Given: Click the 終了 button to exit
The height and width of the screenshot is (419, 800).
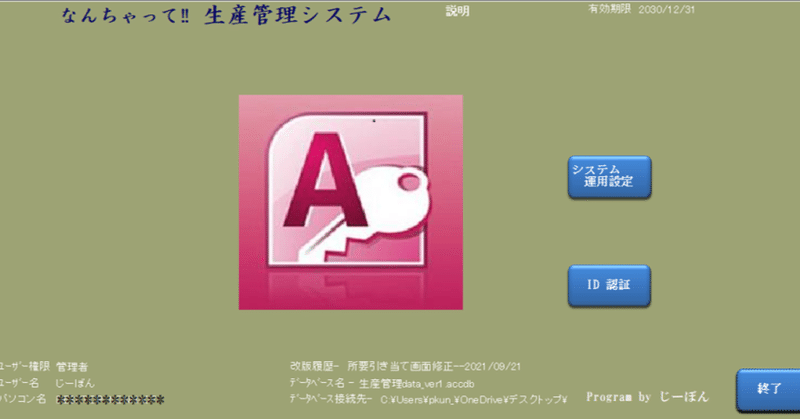Looking at the screenshot, I should [x=768, y=389].
